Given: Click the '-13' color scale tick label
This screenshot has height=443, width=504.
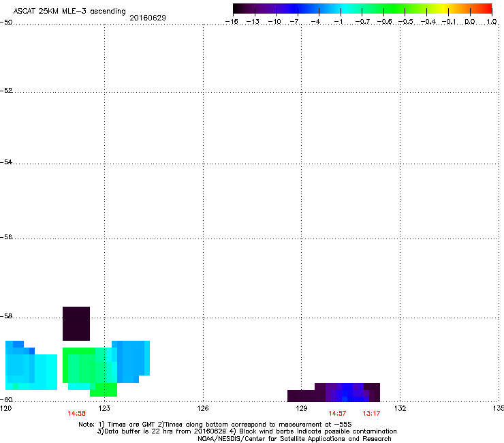Looking at the screenshot, I should click(253, 22).
